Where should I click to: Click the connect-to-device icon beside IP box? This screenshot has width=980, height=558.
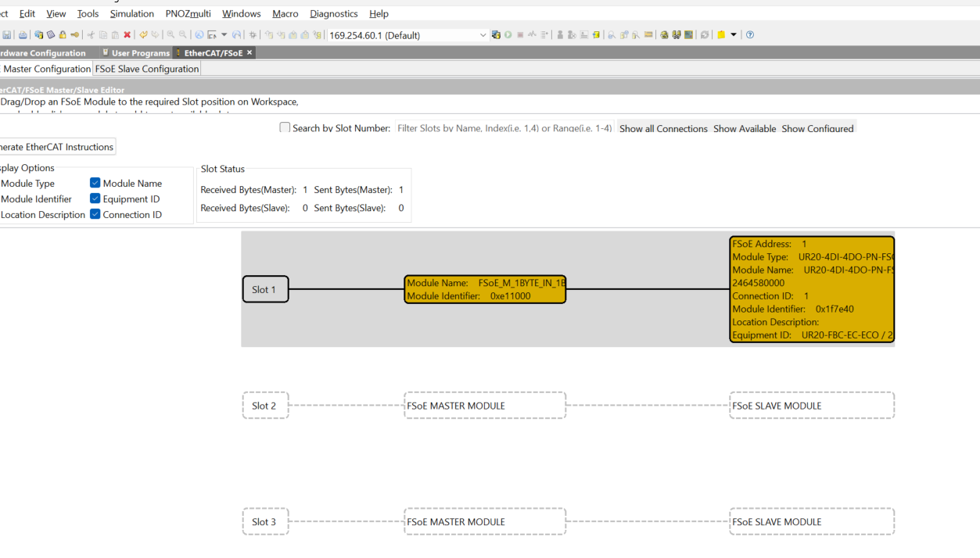(496, 34)
